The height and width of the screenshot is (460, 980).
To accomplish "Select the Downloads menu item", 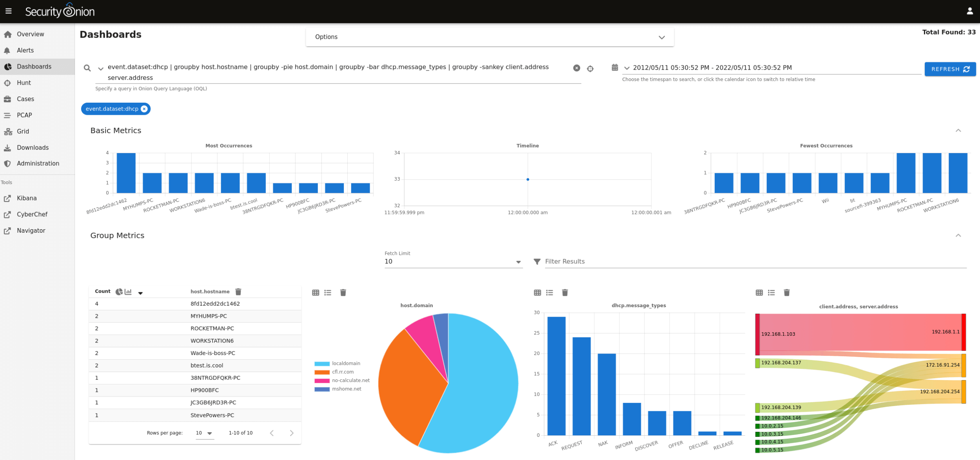I will (33, 147).
